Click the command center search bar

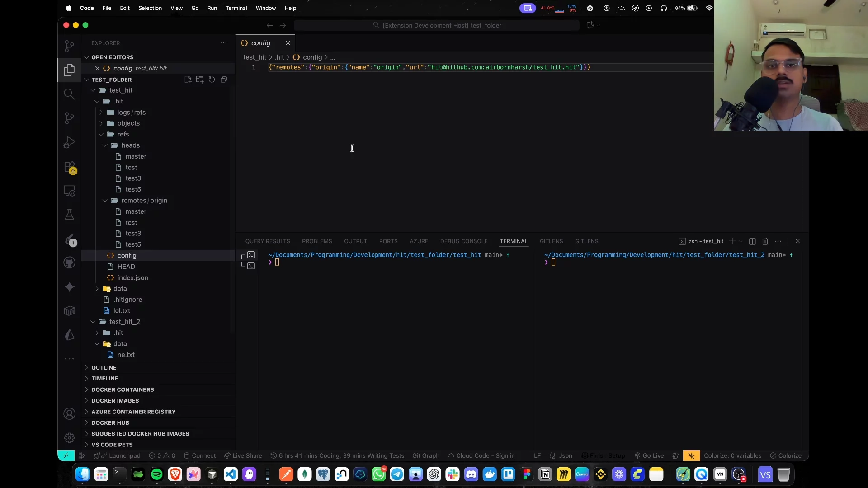(x=437, y=25)
